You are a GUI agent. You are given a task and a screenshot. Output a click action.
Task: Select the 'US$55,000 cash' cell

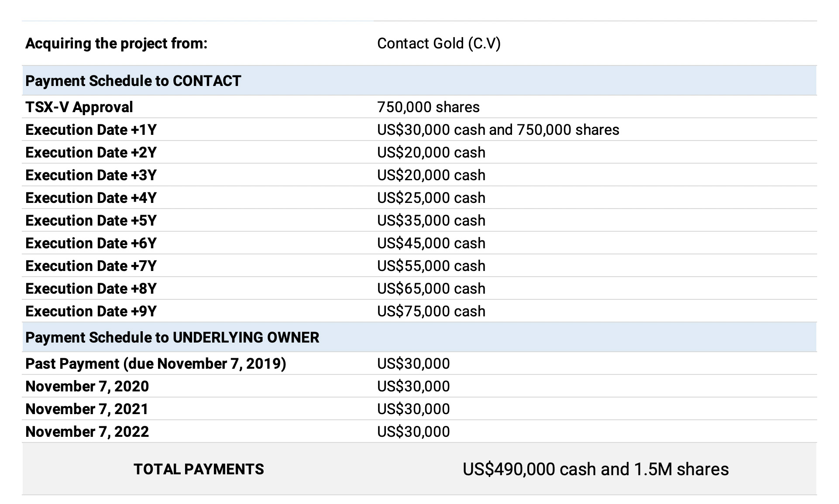point(431,266)
